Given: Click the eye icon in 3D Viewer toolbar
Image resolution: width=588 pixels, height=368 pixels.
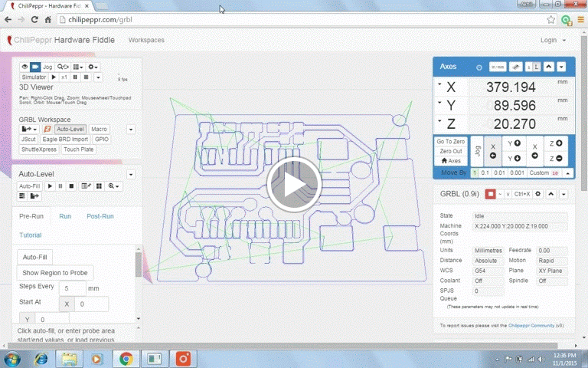Looking at the screenshot, I should [x=24, y=67].
